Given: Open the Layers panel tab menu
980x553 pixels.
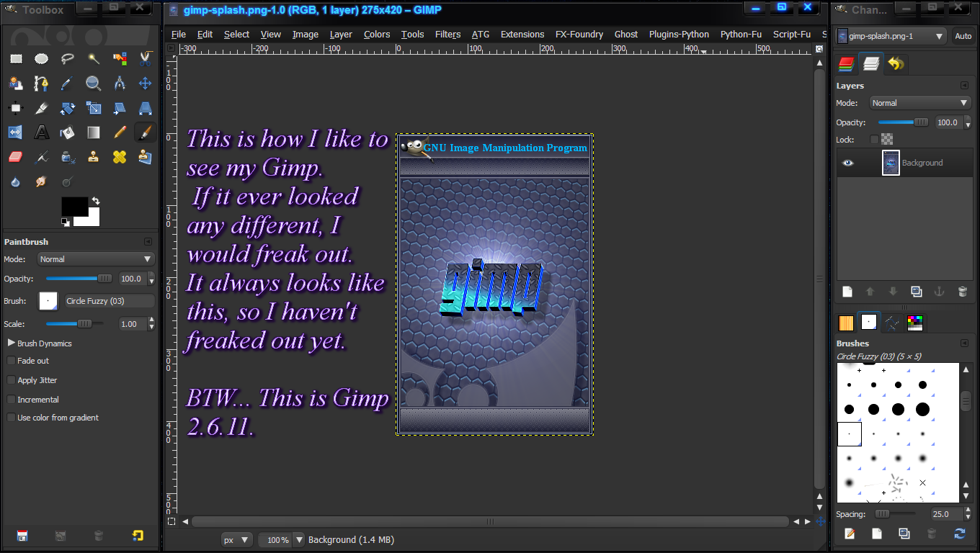Looking at the screenshot, I should pyautogui.click(x=964, y=86).
